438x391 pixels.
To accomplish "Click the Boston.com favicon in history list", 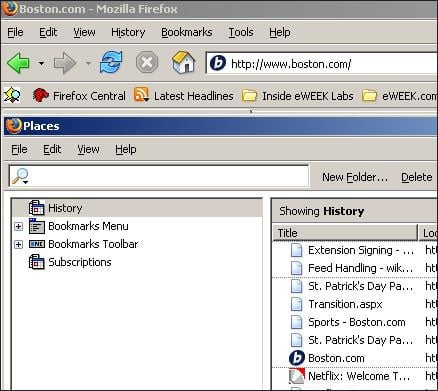I will click(297, 358).
